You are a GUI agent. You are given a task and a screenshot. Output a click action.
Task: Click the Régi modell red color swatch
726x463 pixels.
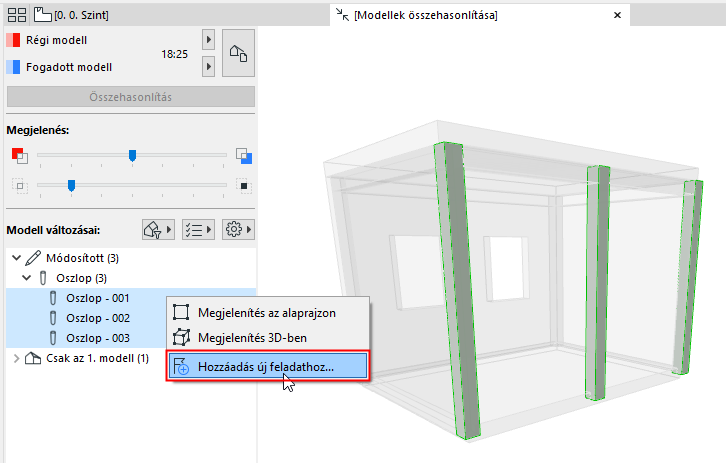13,40
